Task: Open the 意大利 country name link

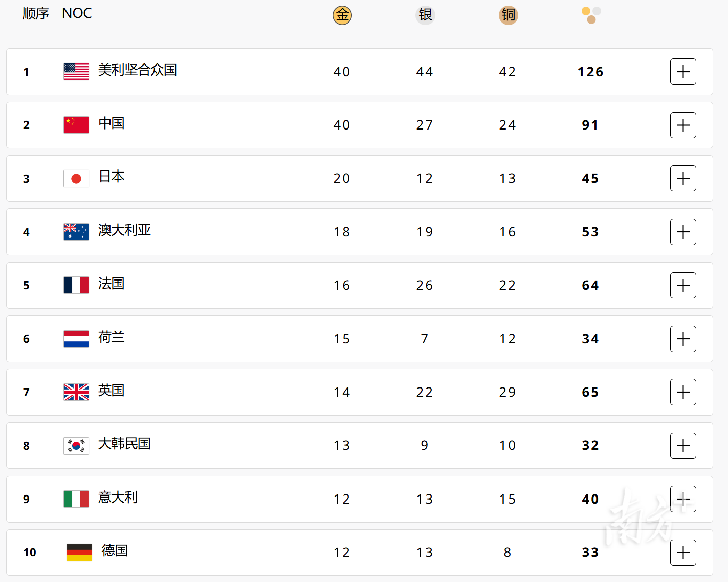Action: (118, 498)
